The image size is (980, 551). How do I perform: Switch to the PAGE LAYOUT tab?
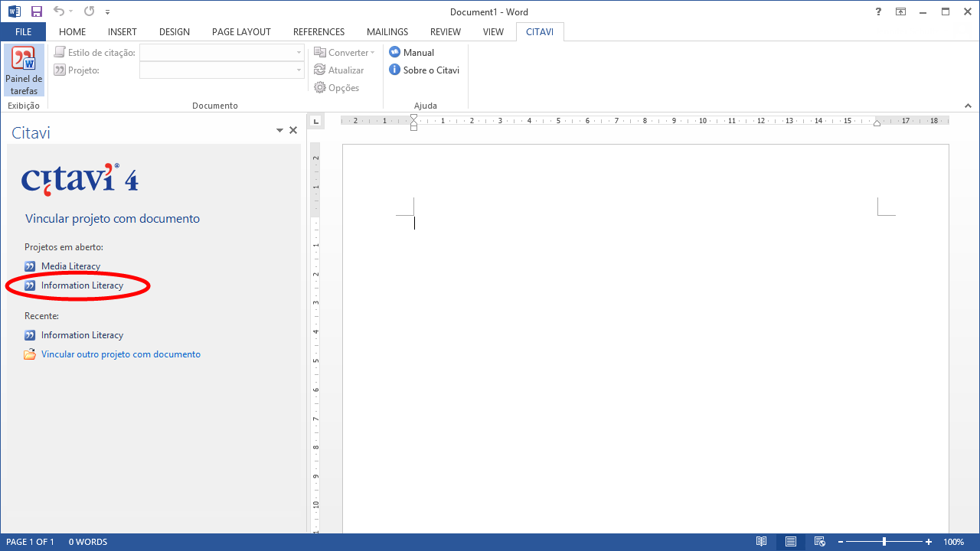point(241,32)
